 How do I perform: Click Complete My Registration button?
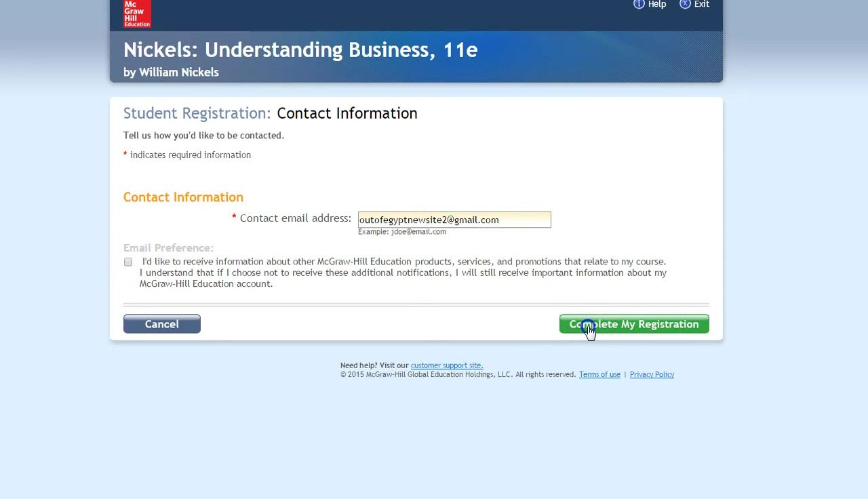pyautogui.click(x=634, y=324)
